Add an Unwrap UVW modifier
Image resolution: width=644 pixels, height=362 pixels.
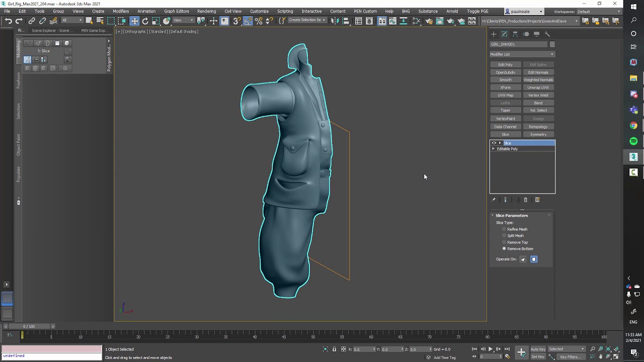(538, 87)
